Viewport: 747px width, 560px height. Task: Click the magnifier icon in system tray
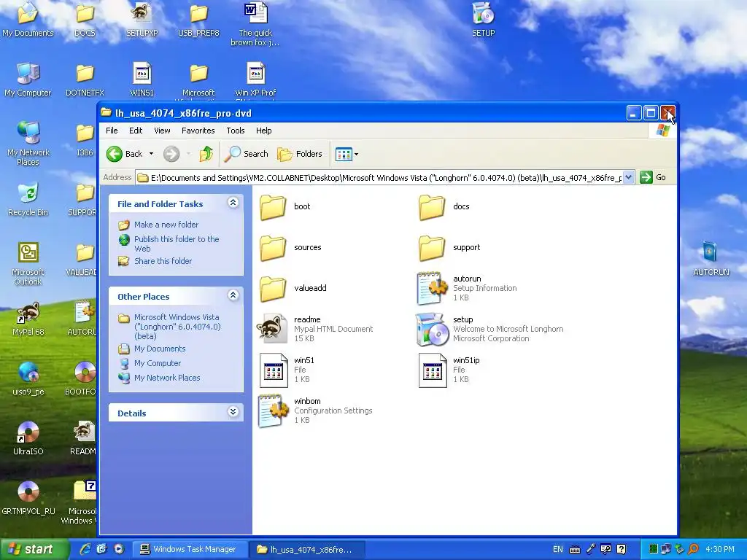[x=694, y=550]
